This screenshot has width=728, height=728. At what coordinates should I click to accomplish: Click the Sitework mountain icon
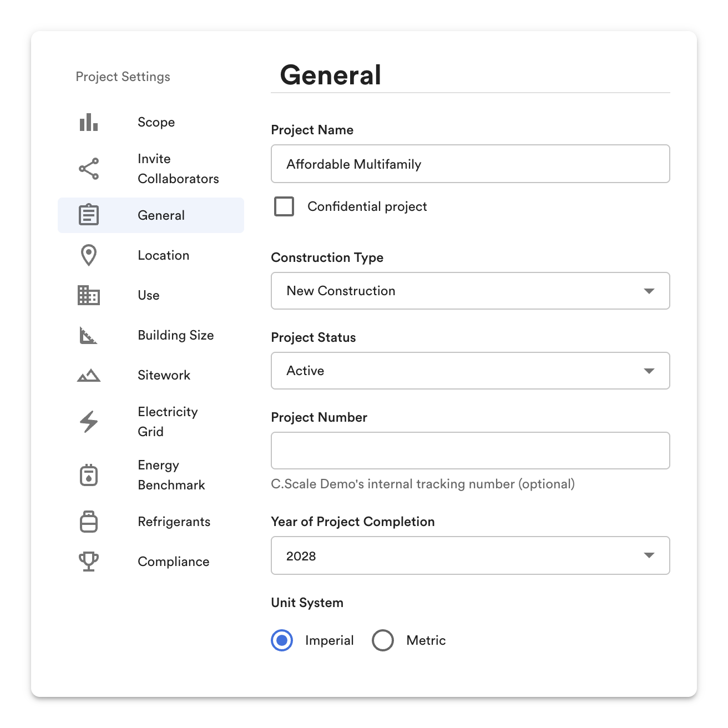click(x=89, y=376)
